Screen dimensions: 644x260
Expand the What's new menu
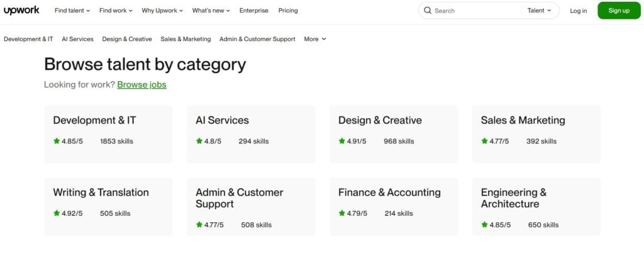(x=211, y=11)
